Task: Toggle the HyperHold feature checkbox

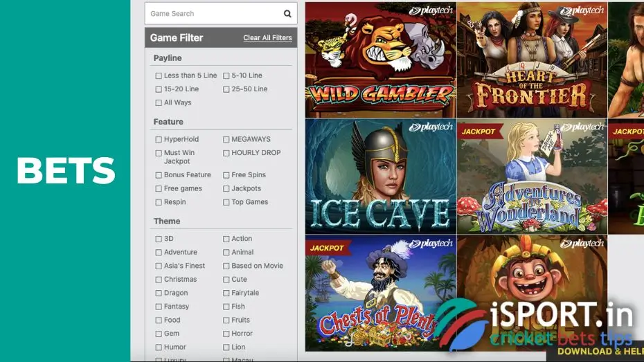Action: (x=159, y=140)
